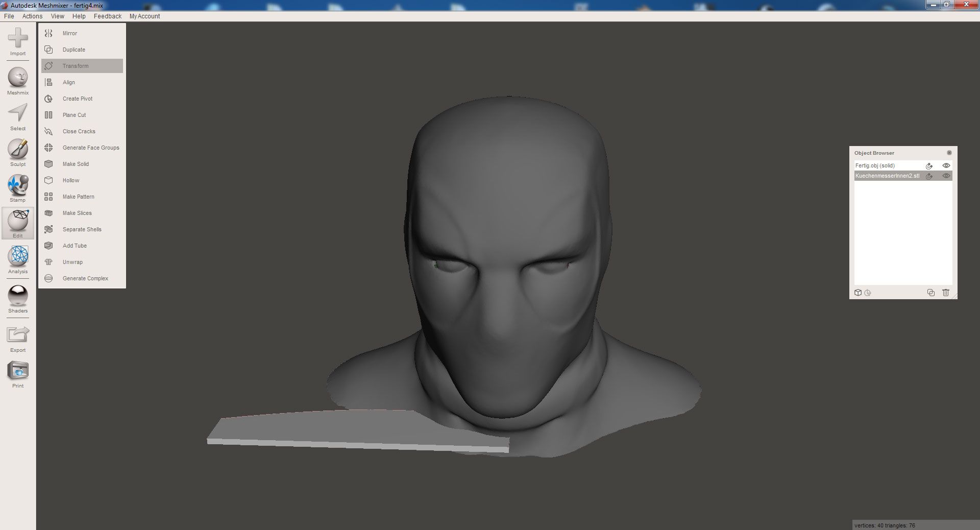Click the Select arrow tool
Image resolution: width=980 pixels, height=530 pixels.
(x=18, y=113)
